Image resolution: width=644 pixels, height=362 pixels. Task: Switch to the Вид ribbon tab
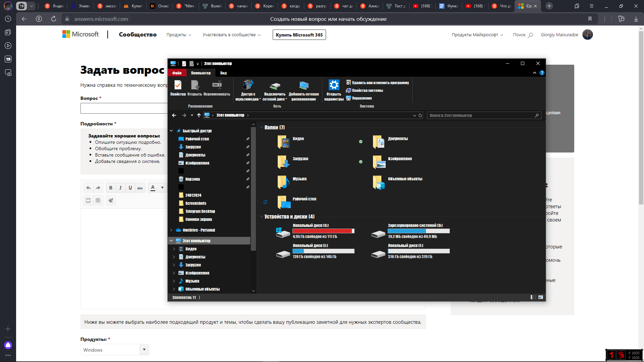[223, 73]
